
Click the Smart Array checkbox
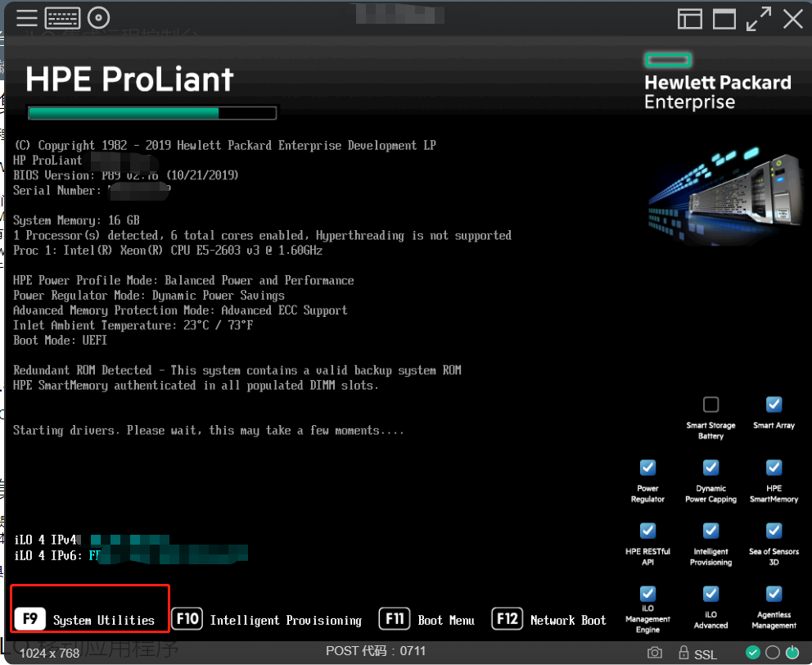pyautogui.click(x=774, y=405)
